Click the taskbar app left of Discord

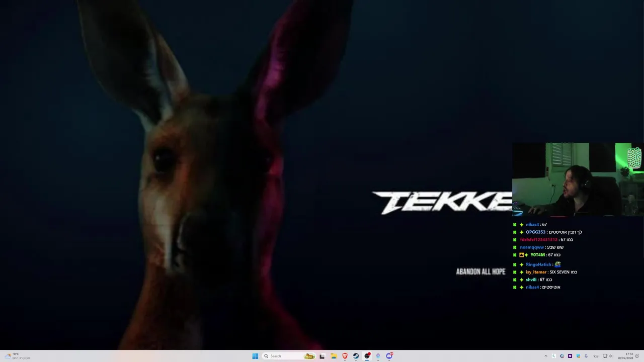378,356
